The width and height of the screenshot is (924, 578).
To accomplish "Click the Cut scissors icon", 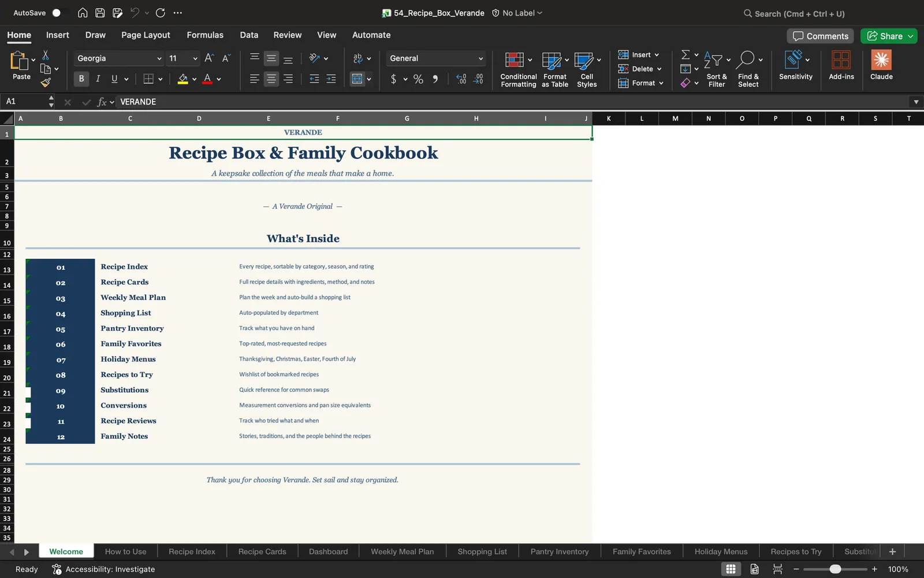I will click(x=46, y=55).
